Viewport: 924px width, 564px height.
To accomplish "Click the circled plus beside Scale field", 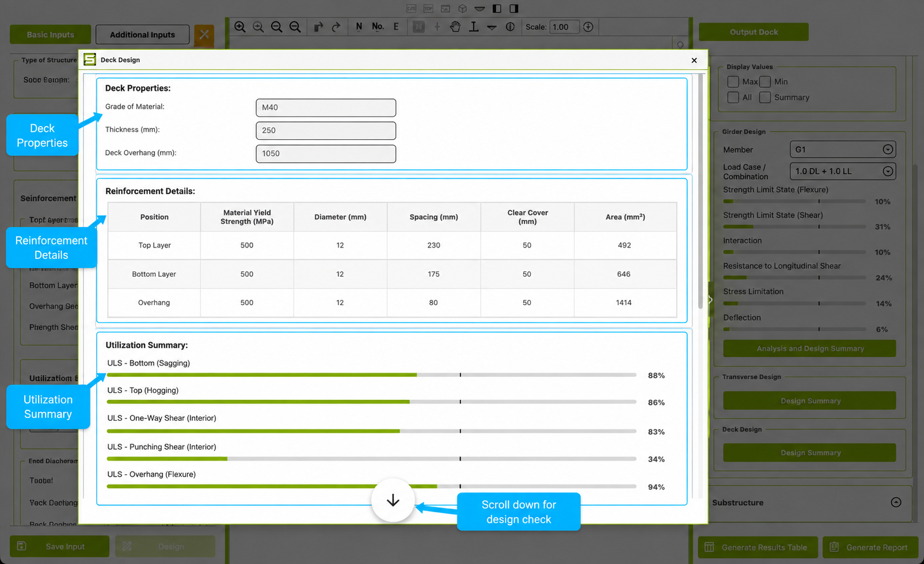I will pos(588,26).
